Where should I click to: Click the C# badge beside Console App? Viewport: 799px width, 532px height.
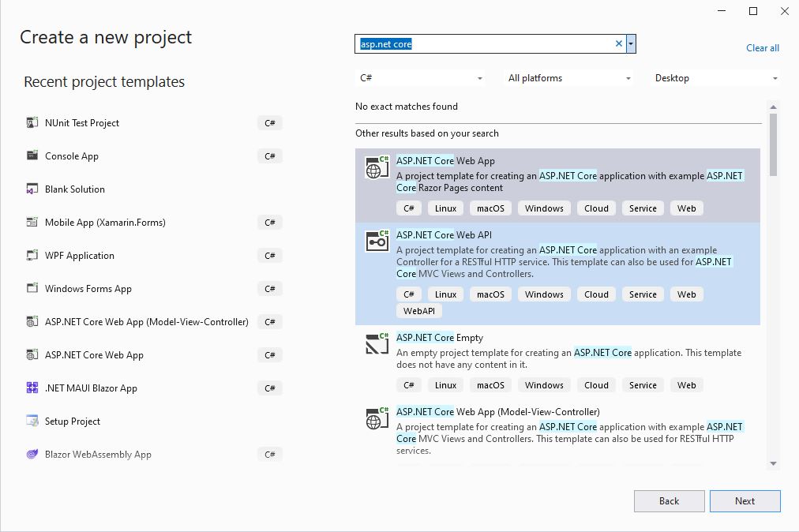click(269, 156)
